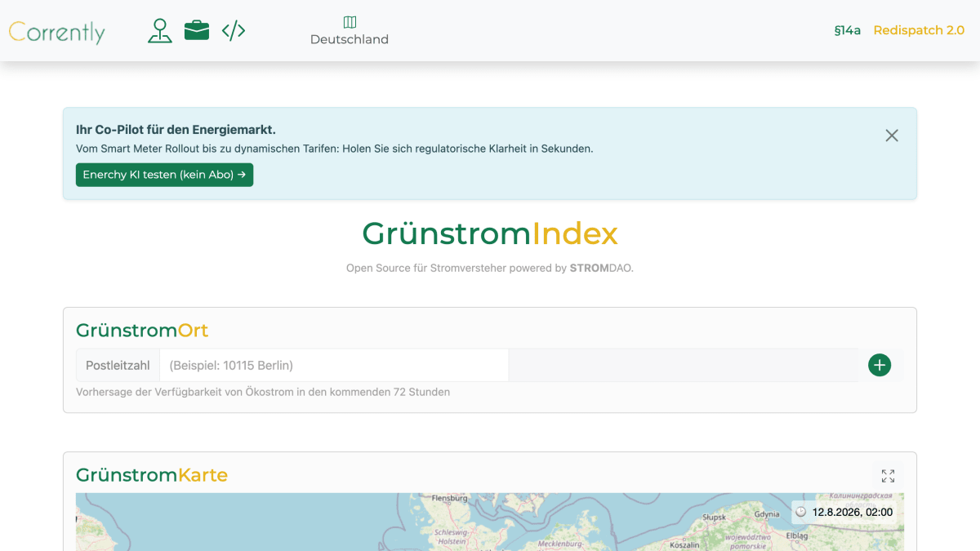The height and width of the screenshot is (551, 980).
Task: Open the map pin person icon
Action: point(160,31)
